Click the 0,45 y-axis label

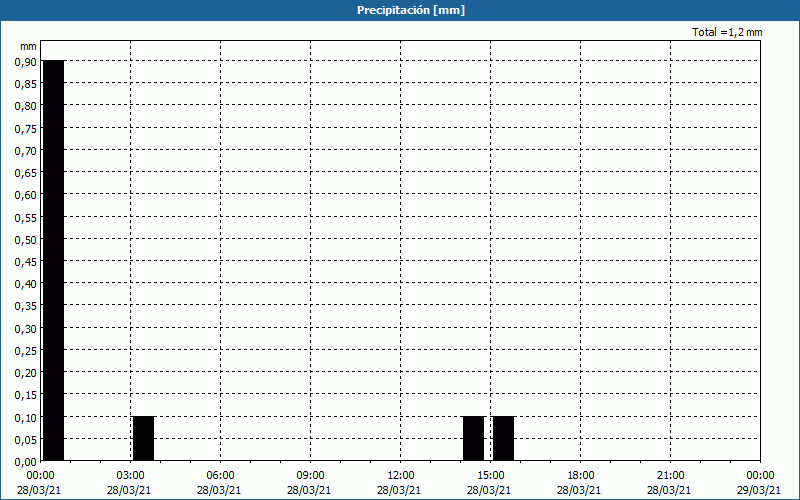[26, 262]
